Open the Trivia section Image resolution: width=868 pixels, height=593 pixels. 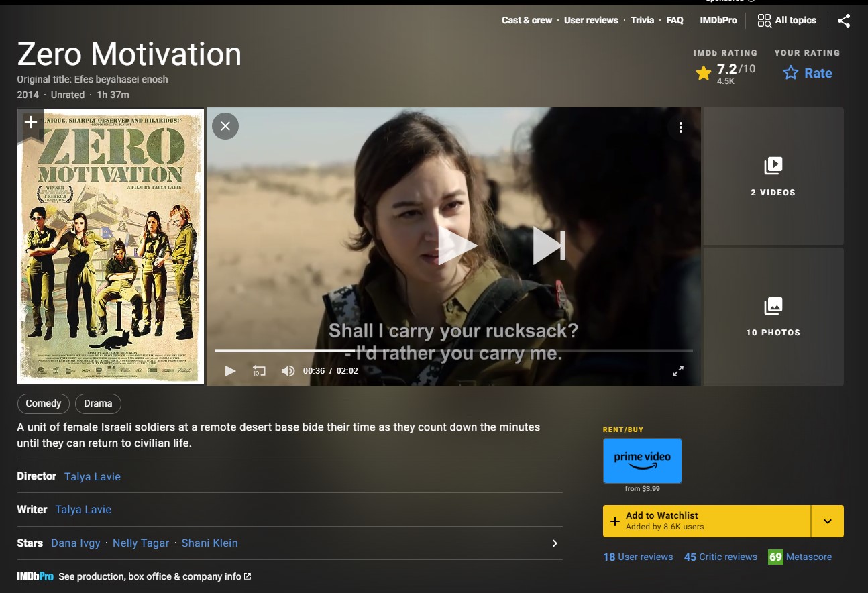point(642,21)
